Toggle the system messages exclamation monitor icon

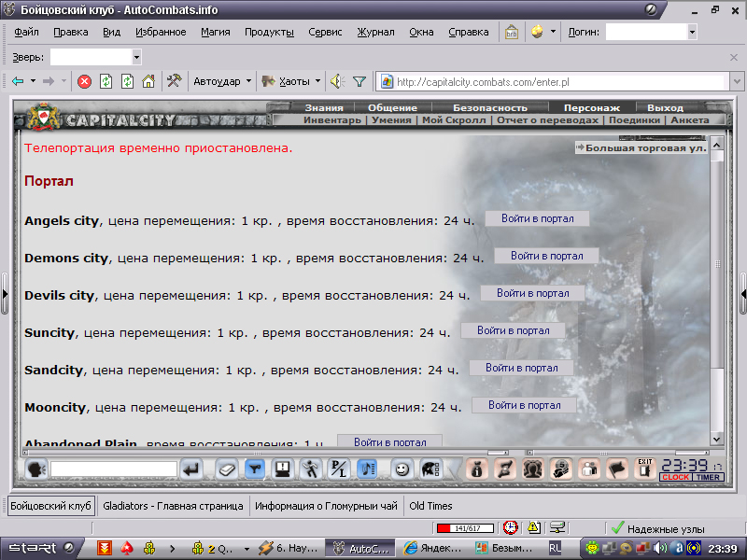coord(283,469)
